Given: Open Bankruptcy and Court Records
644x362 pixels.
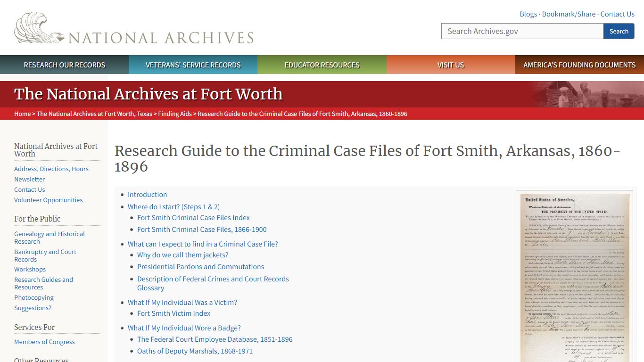Looking at the screenshot, I should (x=45, y=255).
